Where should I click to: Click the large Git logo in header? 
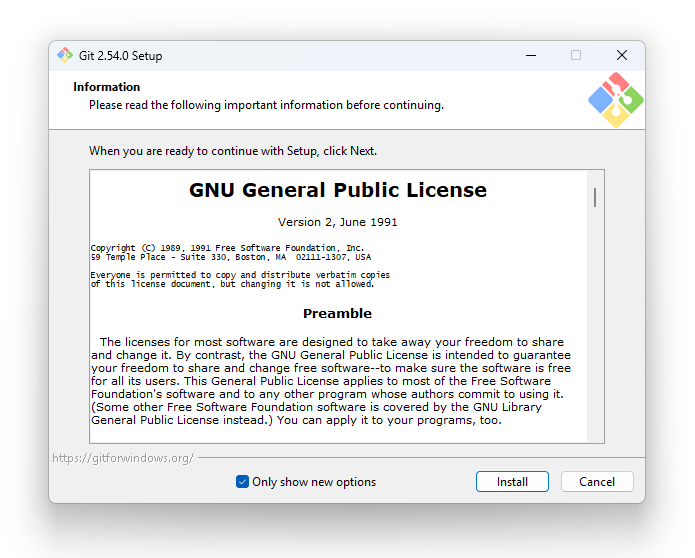click(x=616, y=100)
